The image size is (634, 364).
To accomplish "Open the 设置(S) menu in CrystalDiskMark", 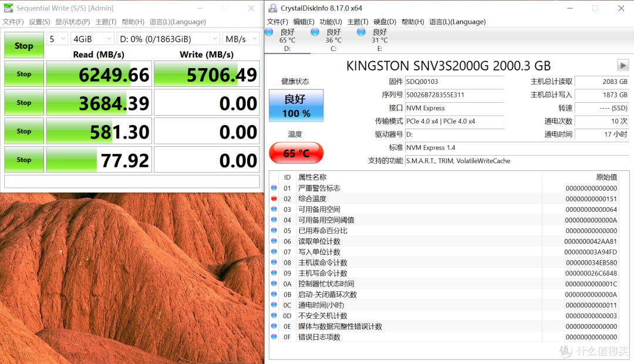I will [39, 22].
